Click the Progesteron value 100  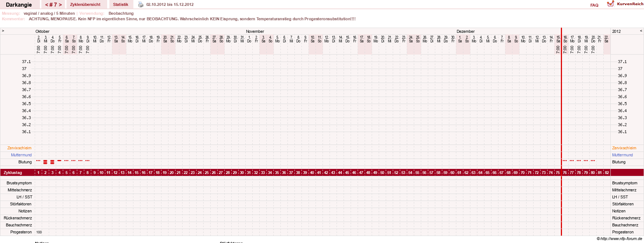pyautogui.click(x=39, y=232)
